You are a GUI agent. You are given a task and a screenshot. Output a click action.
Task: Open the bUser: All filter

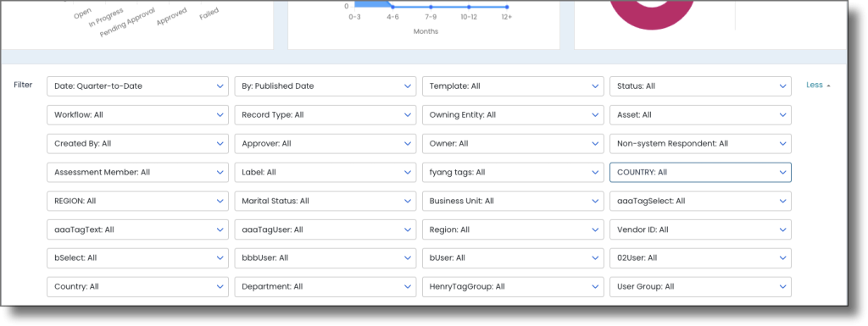click(x=513, y=258)
